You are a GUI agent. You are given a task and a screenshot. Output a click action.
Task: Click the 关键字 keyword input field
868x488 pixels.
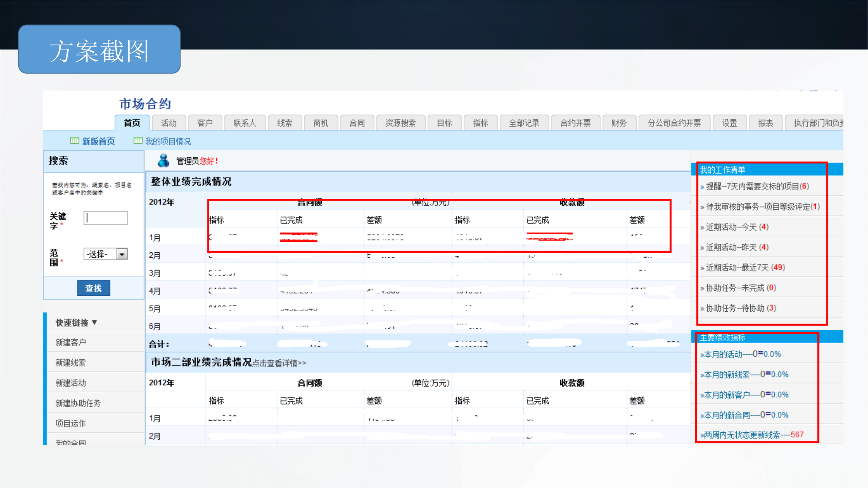[x=105, y=218]
